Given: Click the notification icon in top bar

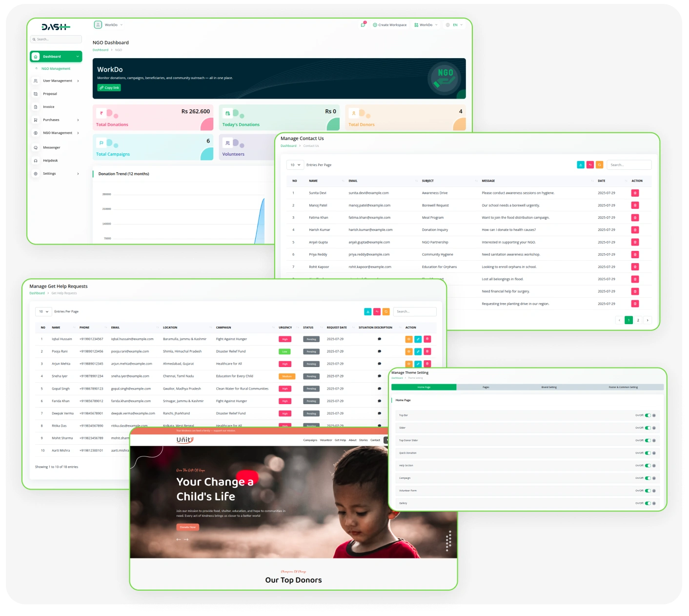Looking at the screenshot, I should pos(363,25).
